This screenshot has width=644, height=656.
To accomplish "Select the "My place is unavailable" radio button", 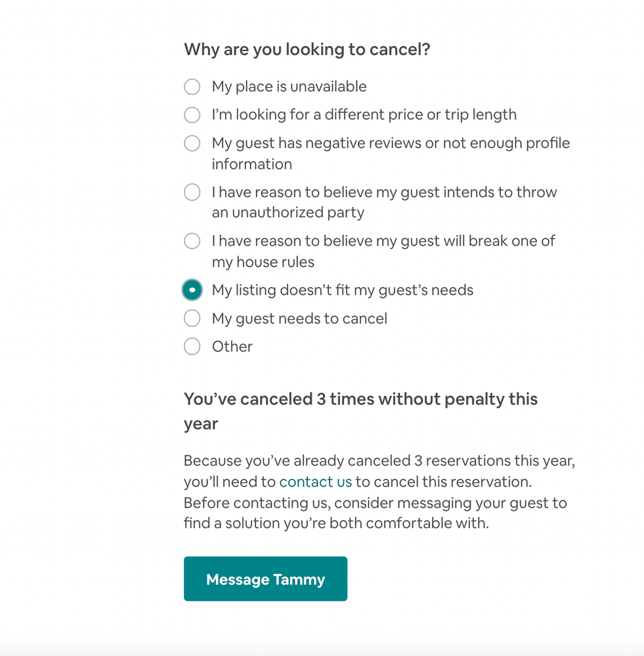I will tap(192, 87).
